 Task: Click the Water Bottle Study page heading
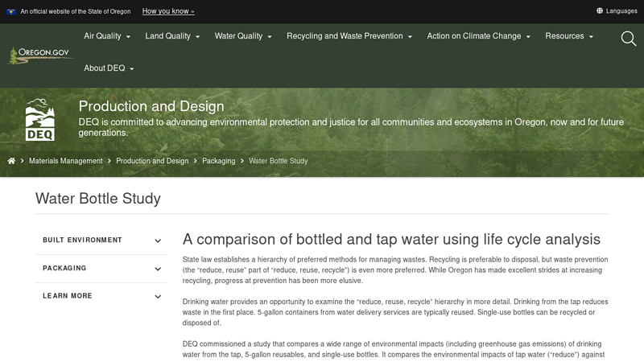pyautogui.click(x=97, y=198)
